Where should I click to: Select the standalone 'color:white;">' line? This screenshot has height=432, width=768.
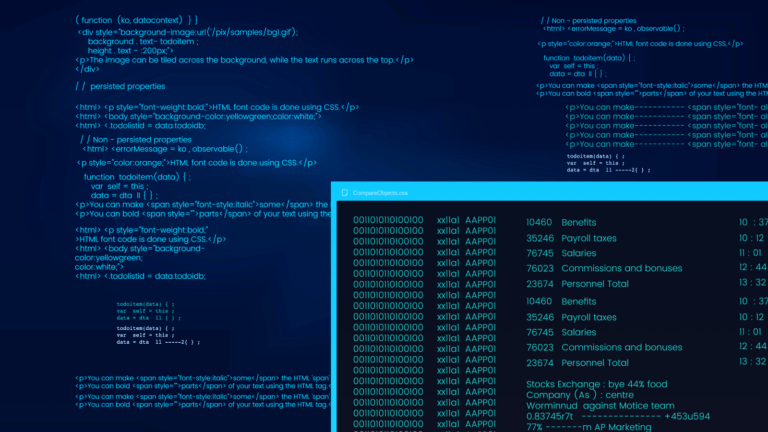(x=99, y=267)
